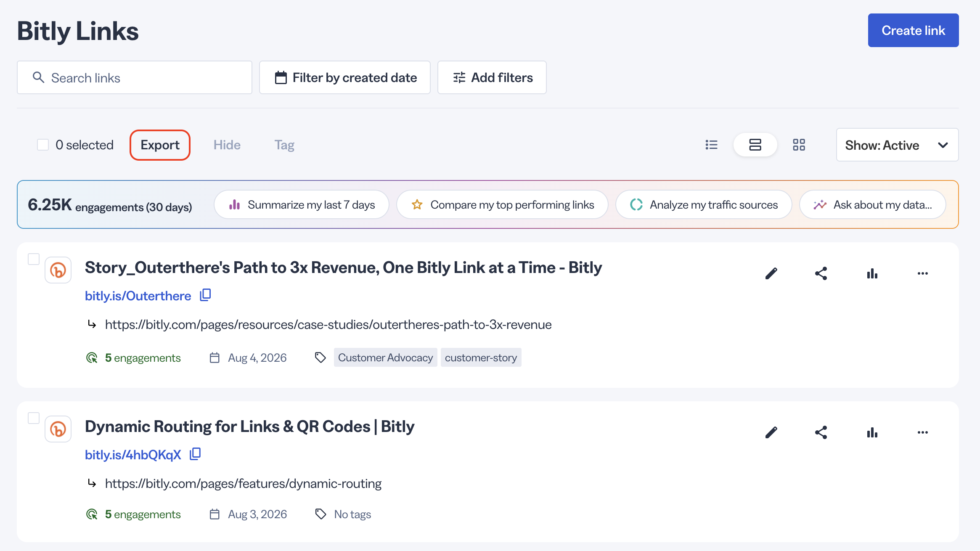The width and height of the screenshot is (980, 551).
Task: Select Analyze my traffic sources
Action: tap(704, 204)
